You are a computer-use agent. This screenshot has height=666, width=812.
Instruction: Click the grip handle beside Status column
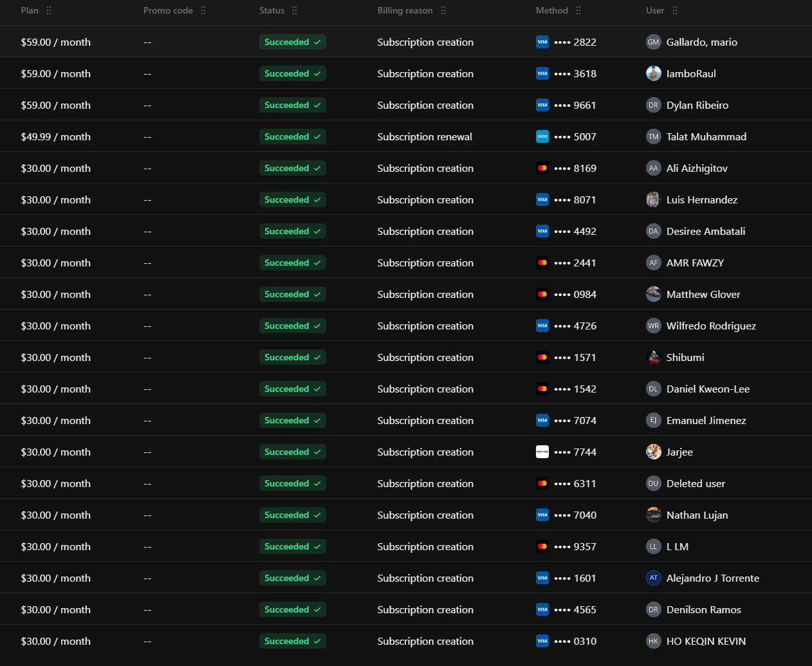[295, 10]
